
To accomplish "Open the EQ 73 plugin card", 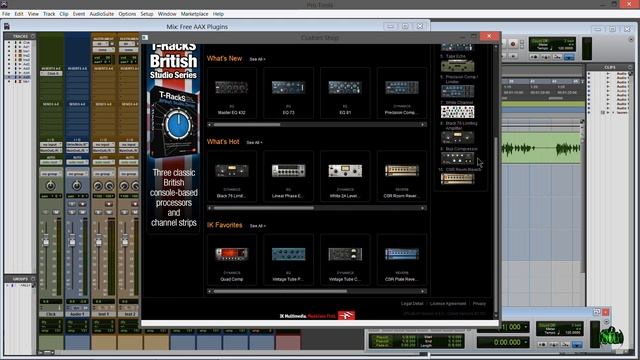I will coord(288,93).
